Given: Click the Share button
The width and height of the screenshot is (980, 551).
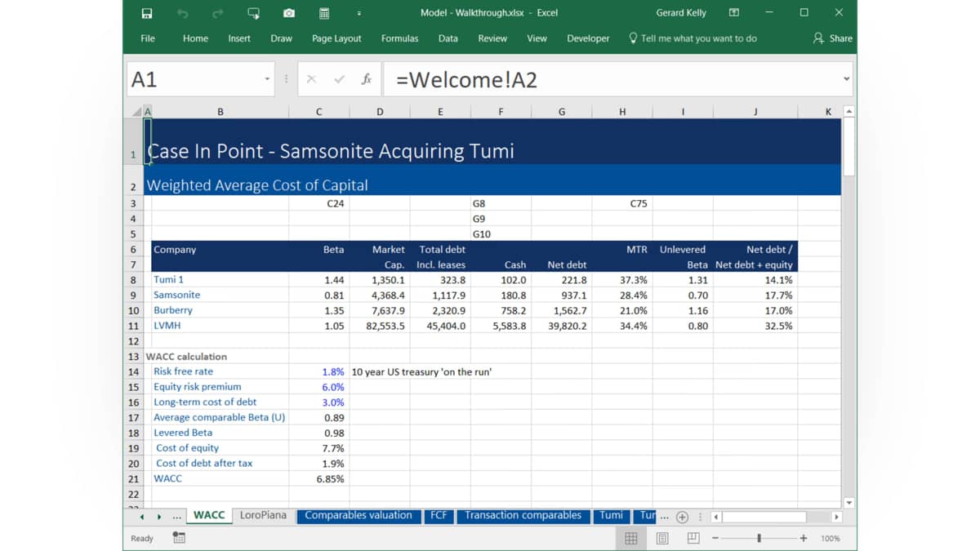Looking at the screenshot, I should coord(833,38).
